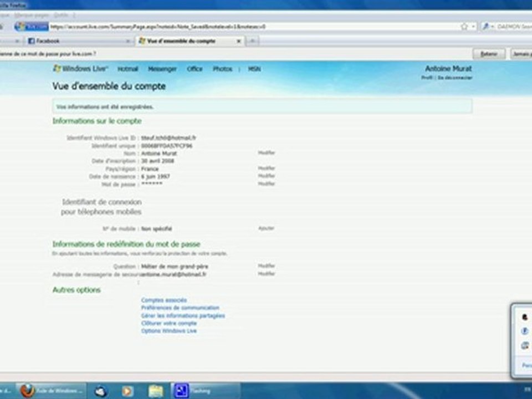Close the Facebook tab
Image resolution: width=532 pixels, height=399 pixels.
(x=128, y=41)
